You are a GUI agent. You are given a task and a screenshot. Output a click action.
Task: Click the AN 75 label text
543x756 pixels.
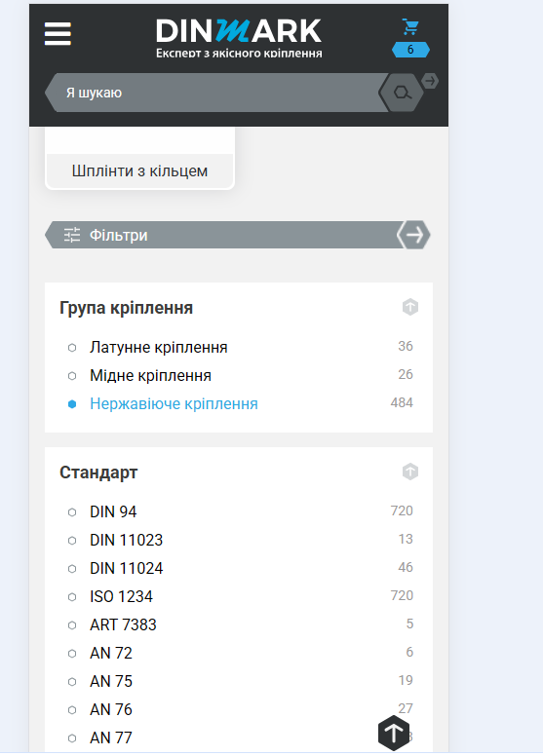pyautogui.click(x=111, y=681)
